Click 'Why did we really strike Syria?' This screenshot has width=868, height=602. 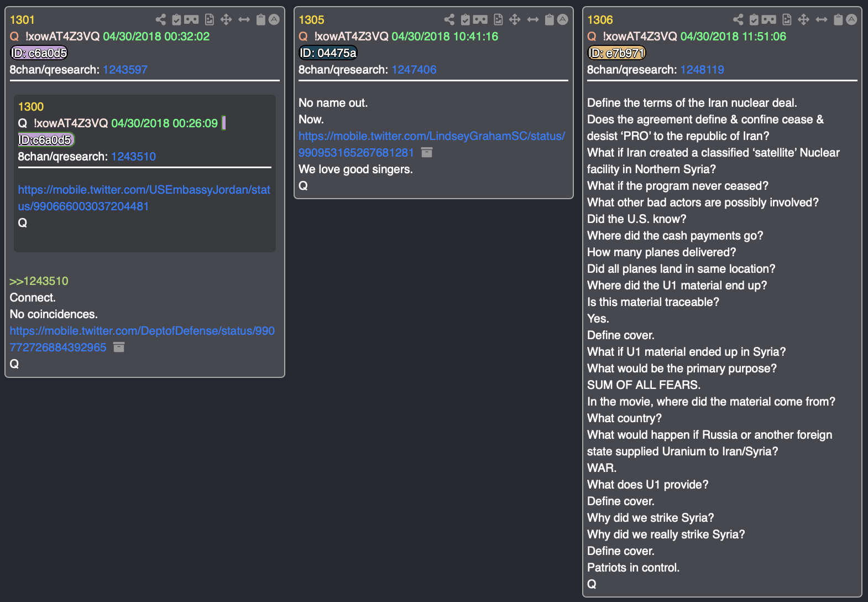click(666, 534)
